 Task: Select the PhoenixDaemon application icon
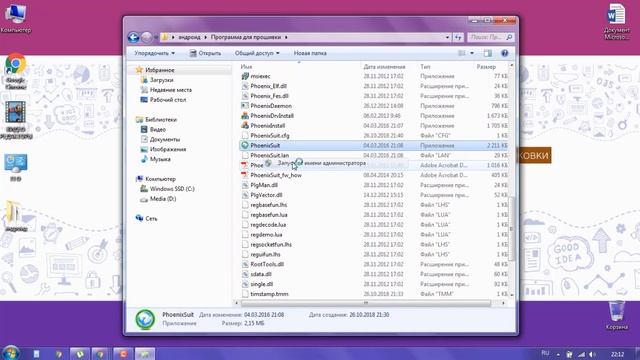pos(245,106)
